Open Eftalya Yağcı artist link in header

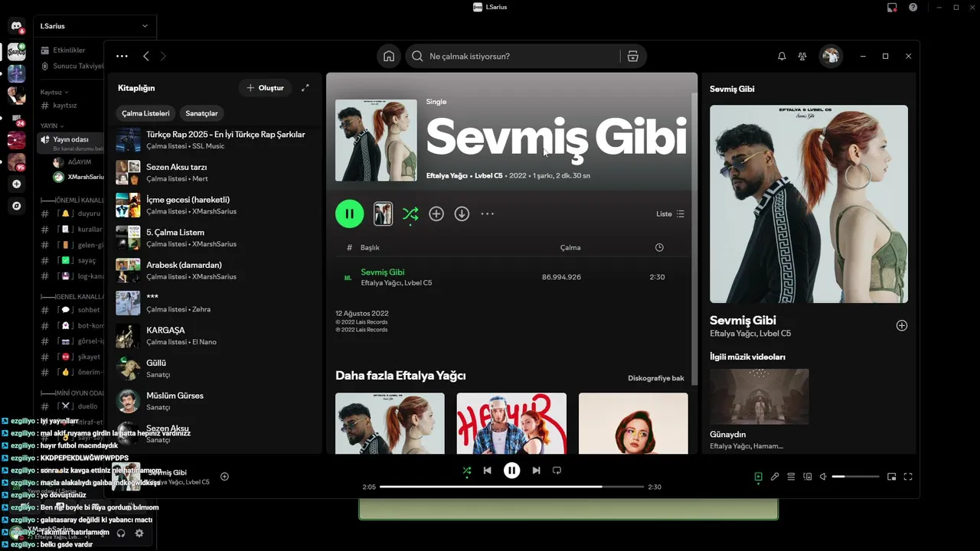[x=446, y=176]
